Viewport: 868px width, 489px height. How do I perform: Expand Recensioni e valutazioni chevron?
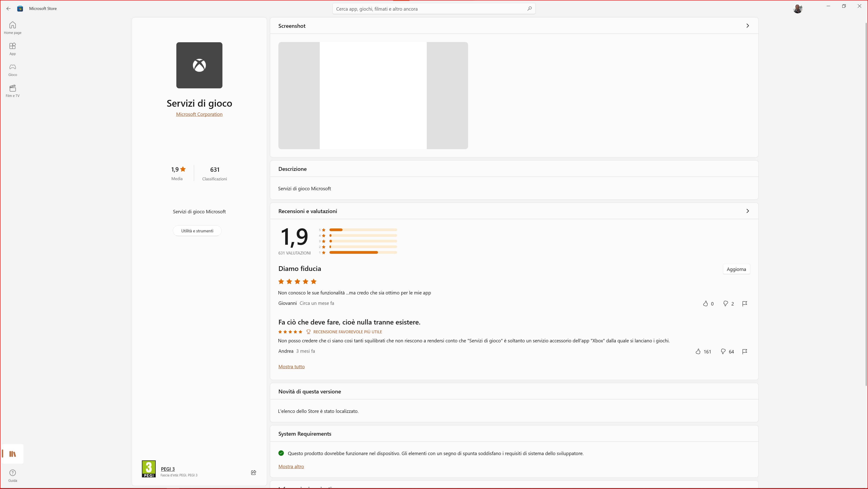[x=747, y=211]
